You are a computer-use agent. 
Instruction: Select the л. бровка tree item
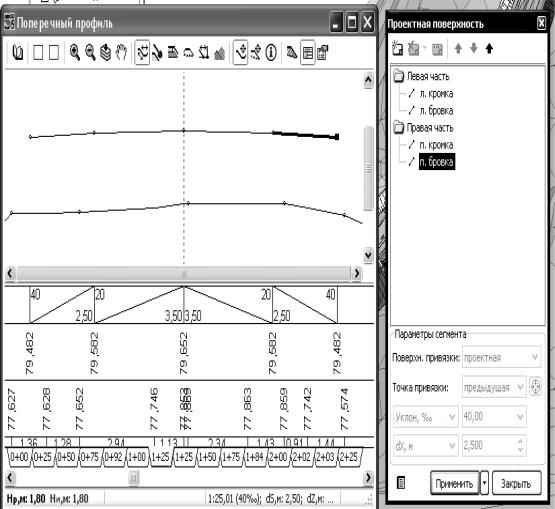click(x=436, y=110)
